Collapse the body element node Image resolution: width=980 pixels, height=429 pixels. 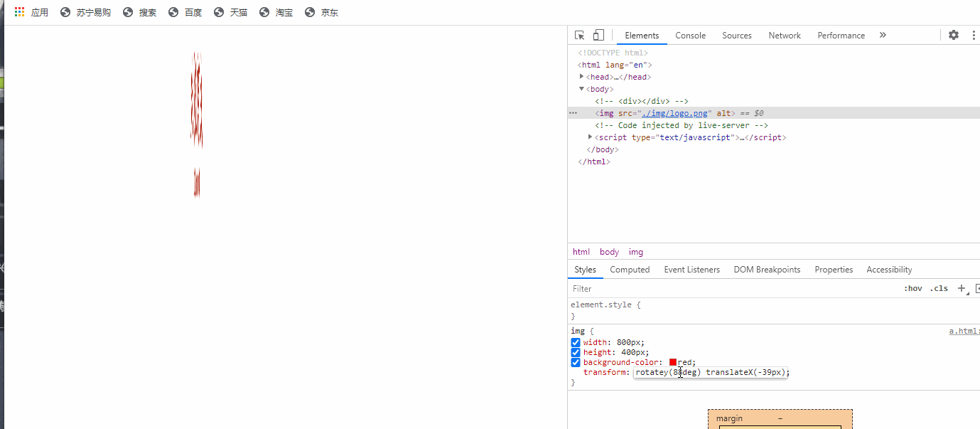coord(582,89)
